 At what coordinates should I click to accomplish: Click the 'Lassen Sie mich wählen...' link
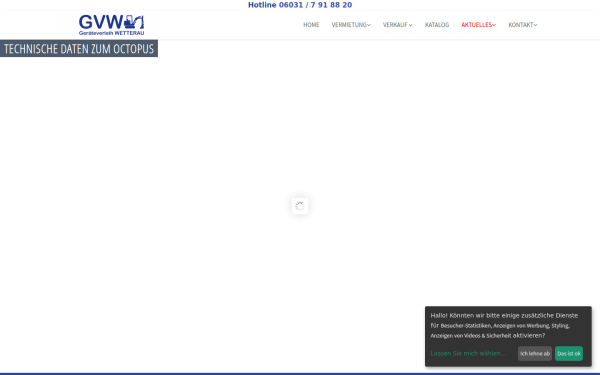(x=468, y=354)
